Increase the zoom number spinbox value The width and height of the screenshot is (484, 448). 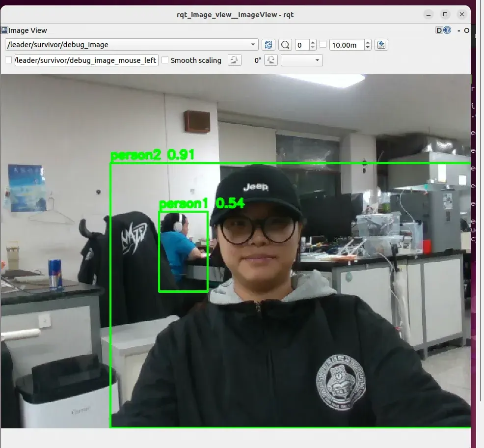(313, 42)
